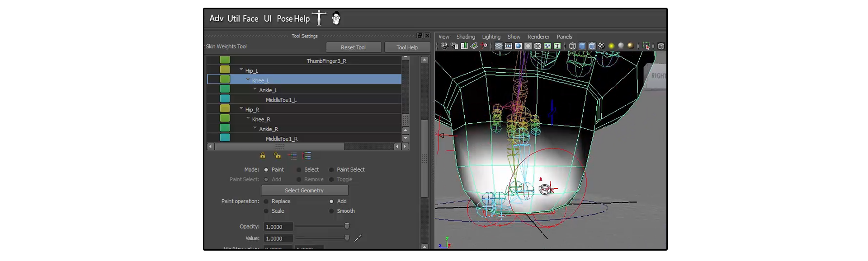Toggle Smooth Shade All blue cube icon
The height and width of the screenshot is (261, 868).
582,46
